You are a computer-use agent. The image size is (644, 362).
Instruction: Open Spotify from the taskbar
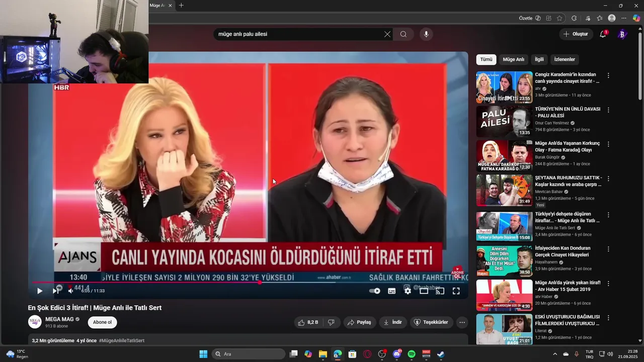[x=412, y=354]
